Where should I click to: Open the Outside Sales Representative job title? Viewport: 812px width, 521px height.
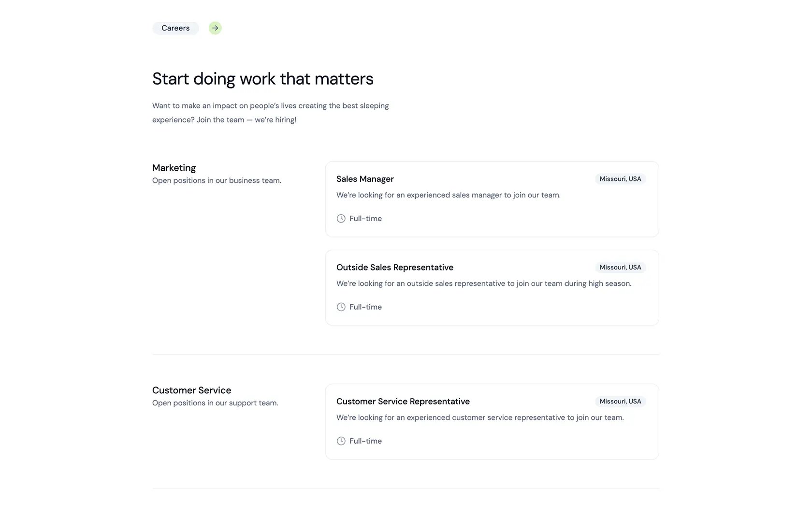coord(395,268)
